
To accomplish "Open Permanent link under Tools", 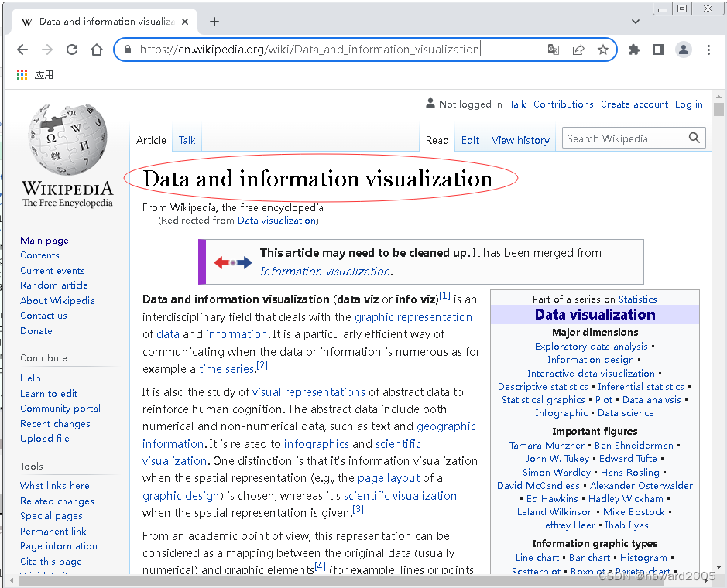I will [x=53, y=532].
